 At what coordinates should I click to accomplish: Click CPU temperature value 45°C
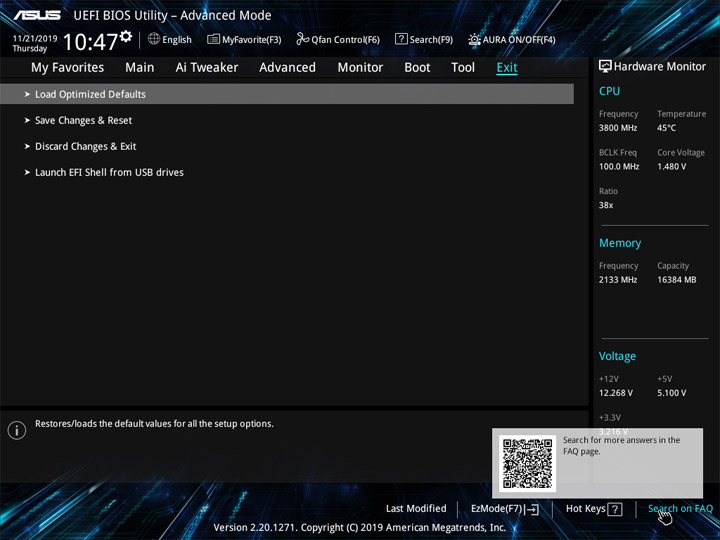click(x=666, y=128)
